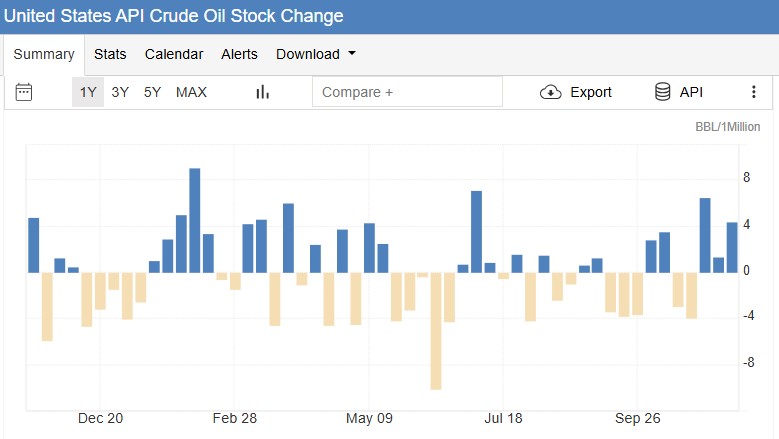Expand the Download dropdown menu
Viewport: 779px width, 439px height.
click(x=316, y=54)
